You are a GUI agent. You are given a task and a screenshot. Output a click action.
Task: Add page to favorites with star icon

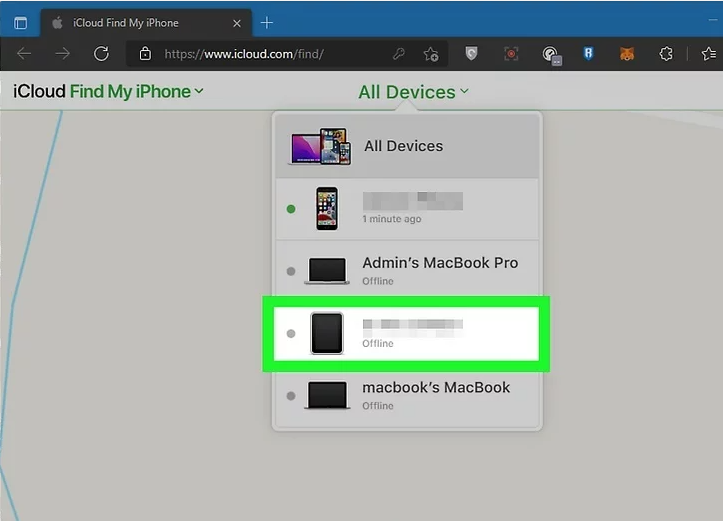click(430, 54)
